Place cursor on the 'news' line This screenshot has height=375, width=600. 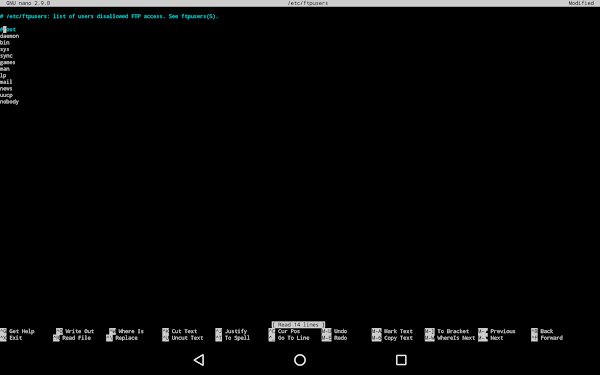coord(6,88)
